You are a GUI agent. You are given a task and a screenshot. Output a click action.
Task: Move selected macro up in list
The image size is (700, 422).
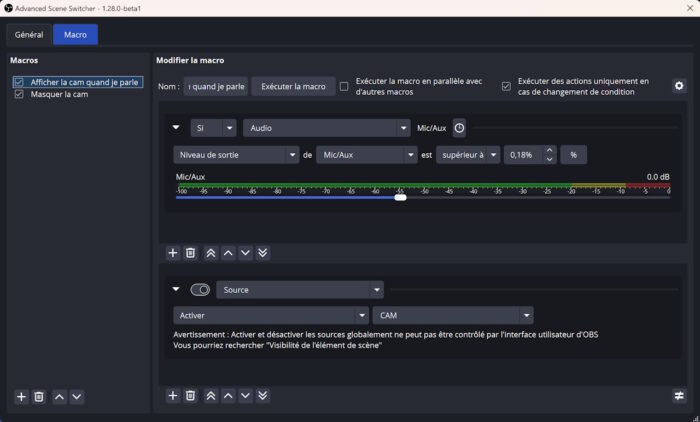click(x=59, y=397)
